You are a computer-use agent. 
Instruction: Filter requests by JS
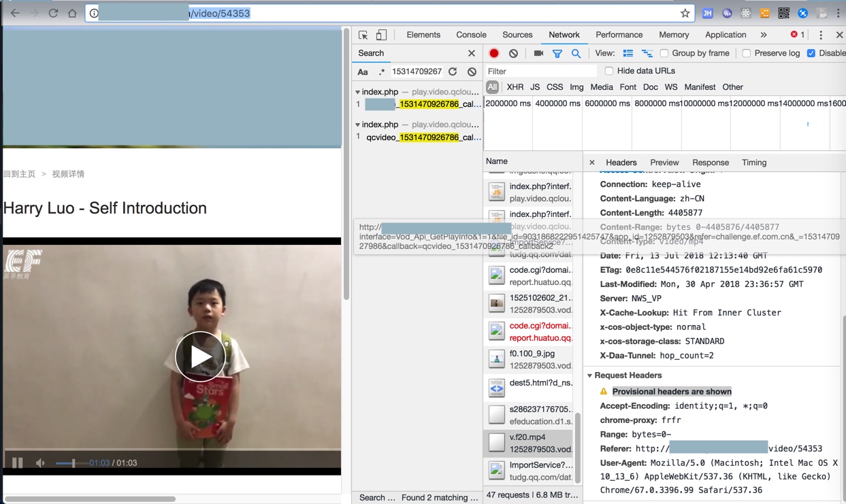coord(535,87)
